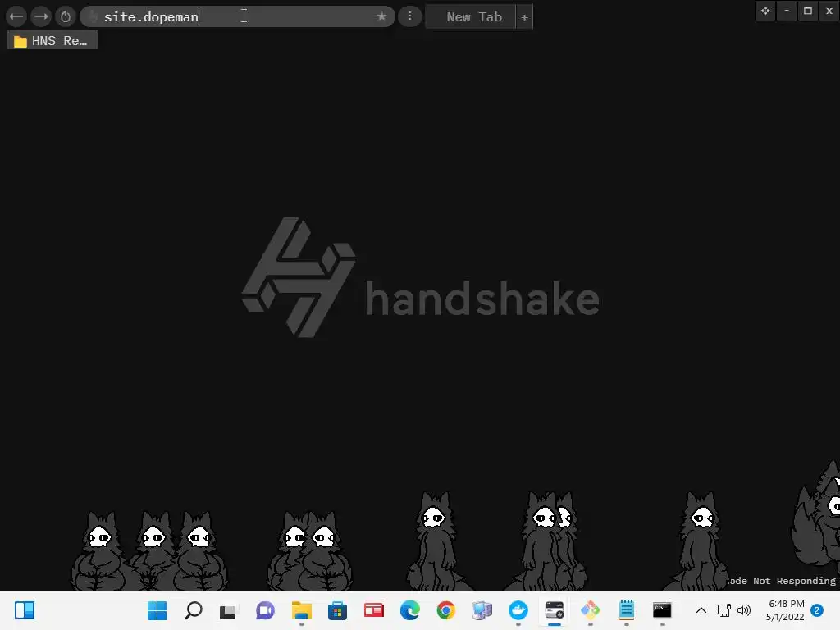Open the Command Prompt taskbar icon
Image resolution: width=840 pixels, height=630 pixels.
point(662,610)
